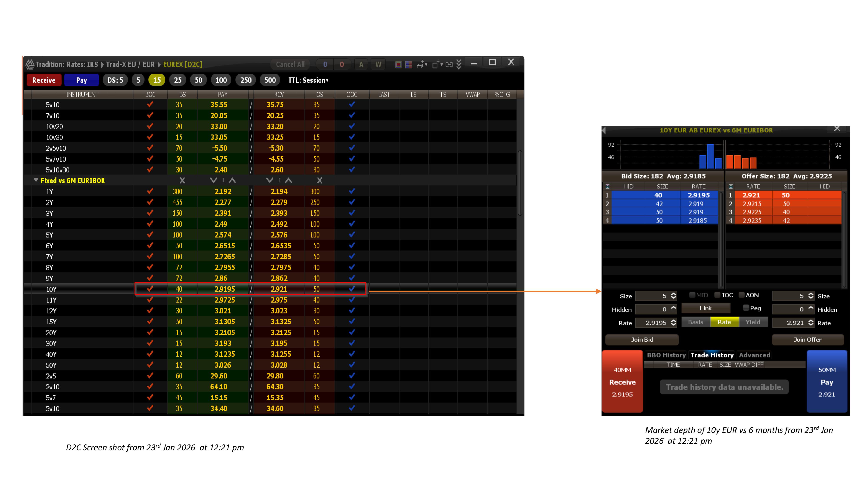Click the Cancel All button
868x488 pixels.
(290, 64)
